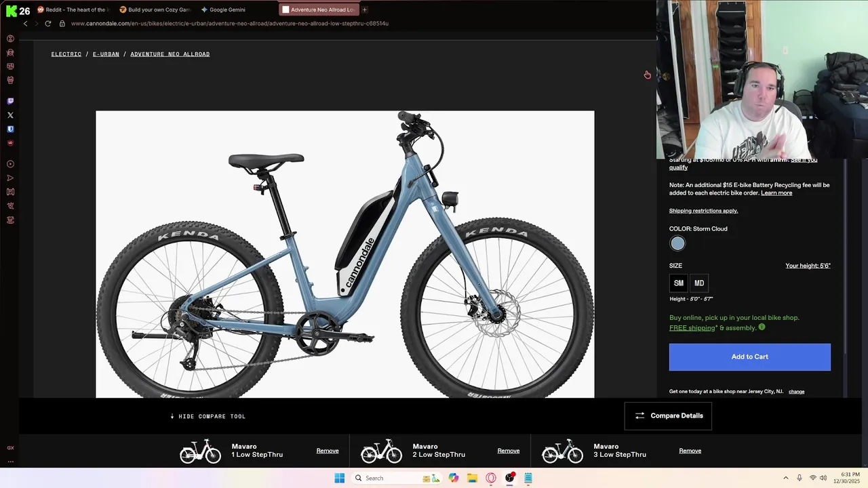Click the Opera icon in taskbar

[x=491, y=478]
